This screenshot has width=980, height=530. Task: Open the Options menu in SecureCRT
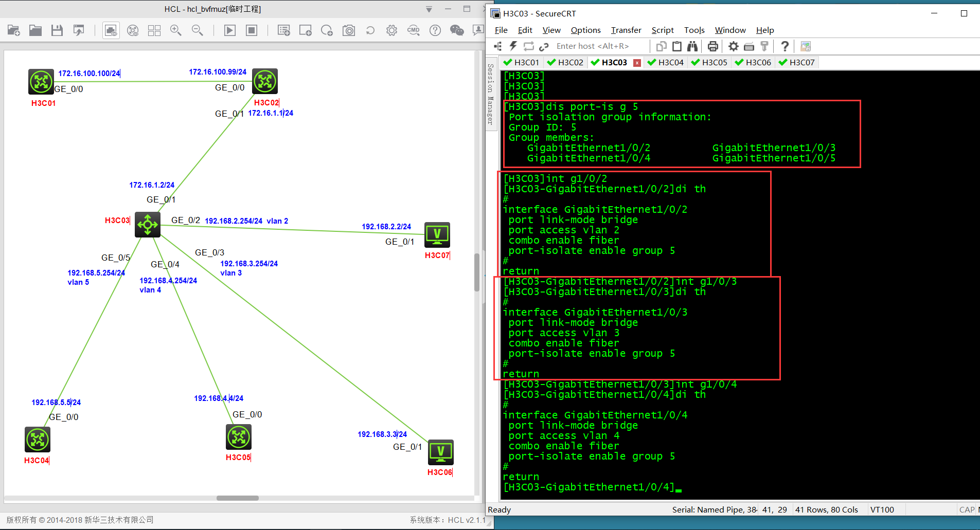click(585, 30)
